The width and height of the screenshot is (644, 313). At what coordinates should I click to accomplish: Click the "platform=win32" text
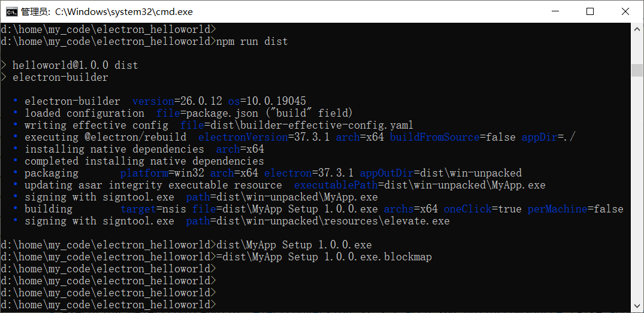[x=162, y=173]
